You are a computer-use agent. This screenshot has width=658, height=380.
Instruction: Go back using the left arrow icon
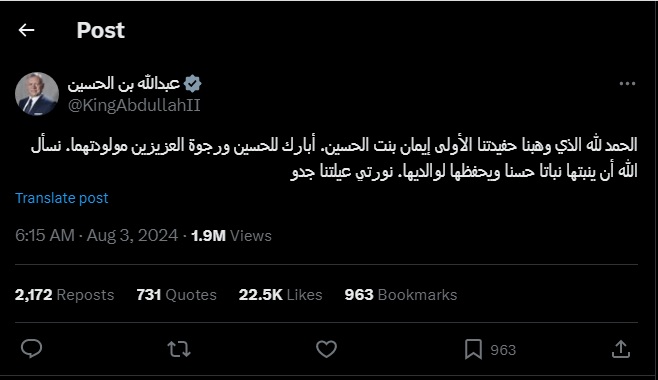[x=26, y=30]
